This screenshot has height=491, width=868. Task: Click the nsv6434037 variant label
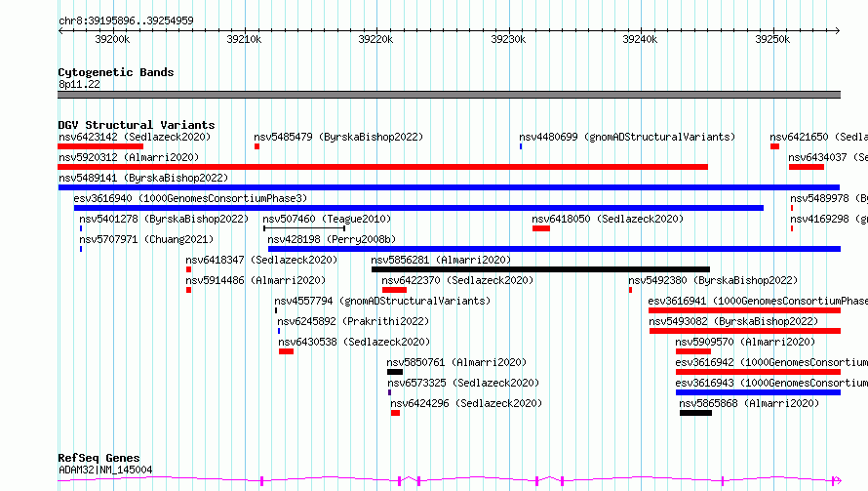coord(828,157)
